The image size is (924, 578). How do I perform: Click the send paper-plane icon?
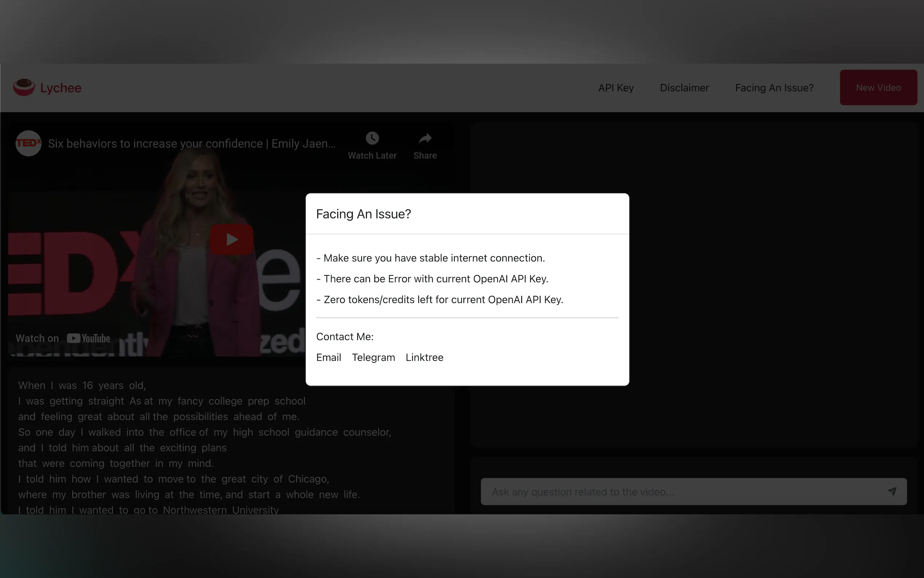pyautogui.click(x=892, y=492)
